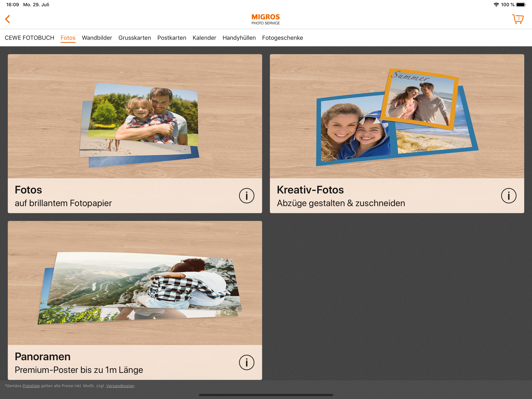Open the Versandkosten link

(120, 386)
